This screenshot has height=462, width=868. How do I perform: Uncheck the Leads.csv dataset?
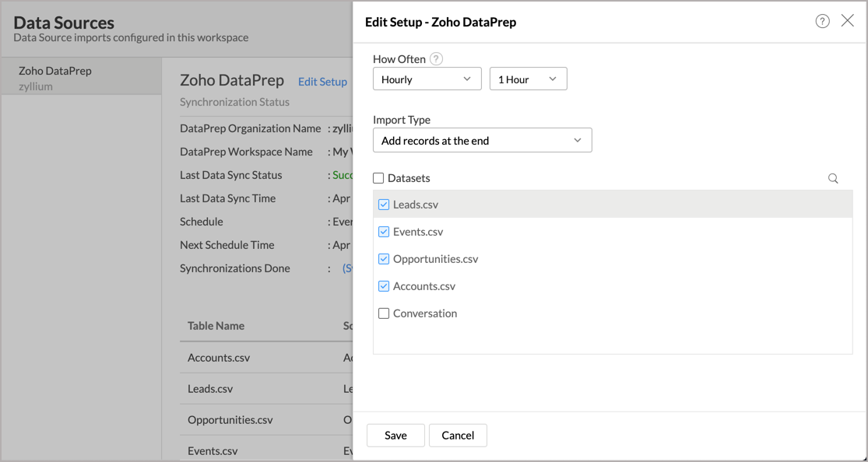pos(383,205)
